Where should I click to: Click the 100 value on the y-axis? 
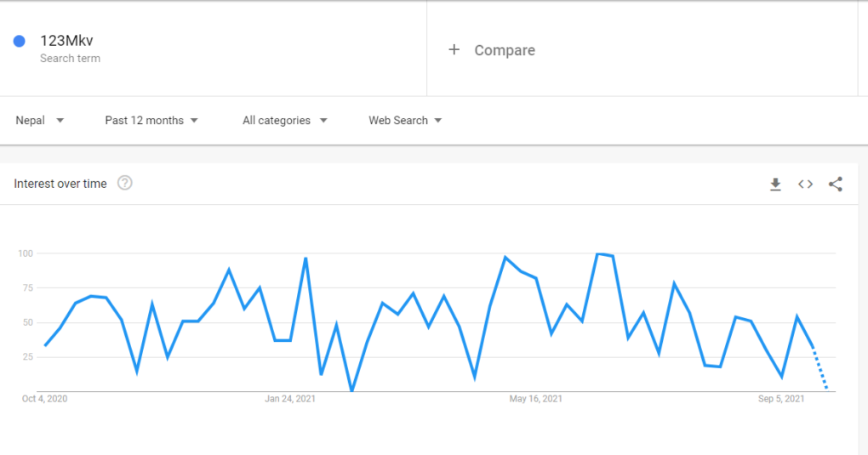[26, 253]
